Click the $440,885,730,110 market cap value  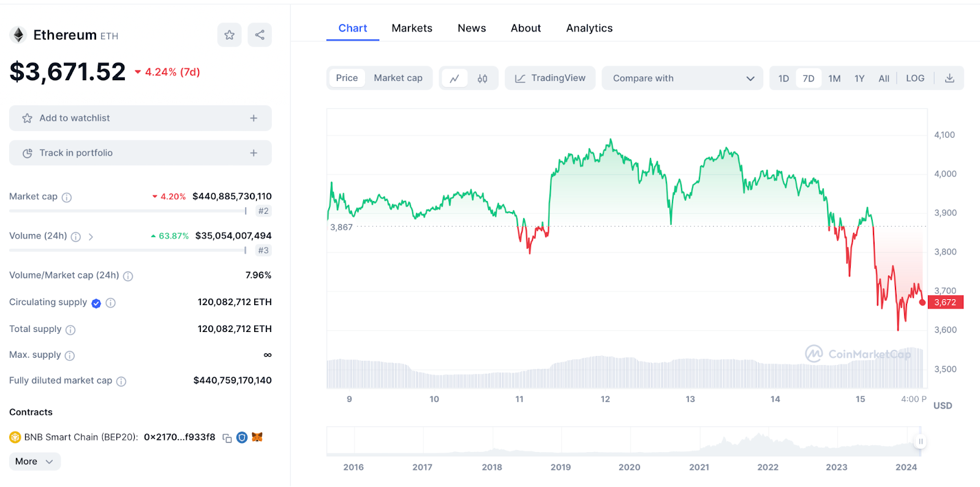coord(232,197)
